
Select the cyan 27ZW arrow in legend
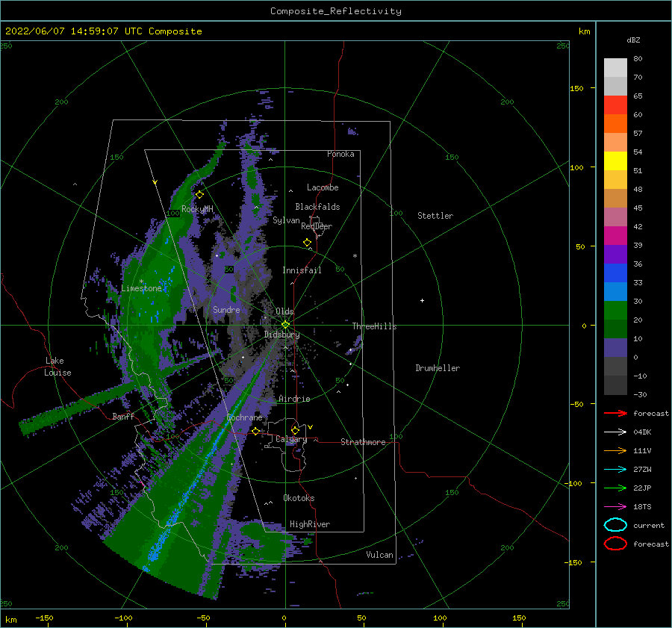coord(615,470)
